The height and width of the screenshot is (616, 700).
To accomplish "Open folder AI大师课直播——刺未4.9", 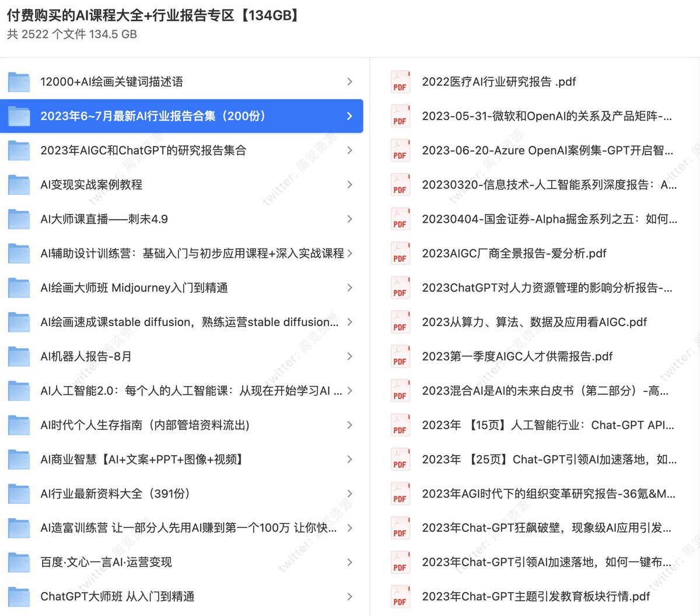I will 181,219.
